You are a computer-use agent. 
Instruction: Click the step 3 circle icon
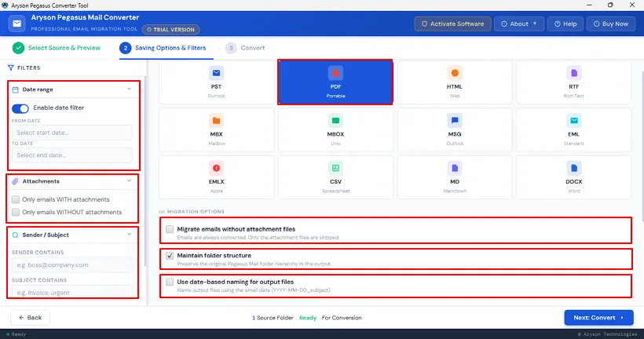click(231, 48)
